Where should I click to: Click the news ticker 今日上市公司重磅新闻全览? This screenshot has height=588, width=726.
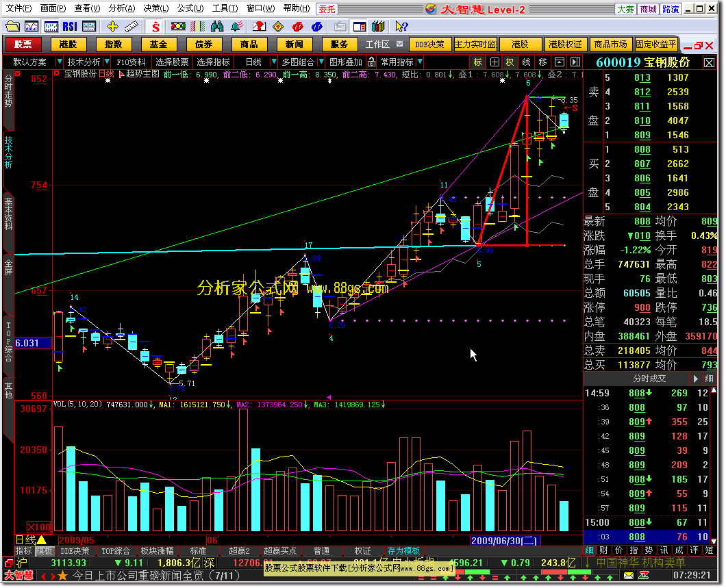(156, 576)
